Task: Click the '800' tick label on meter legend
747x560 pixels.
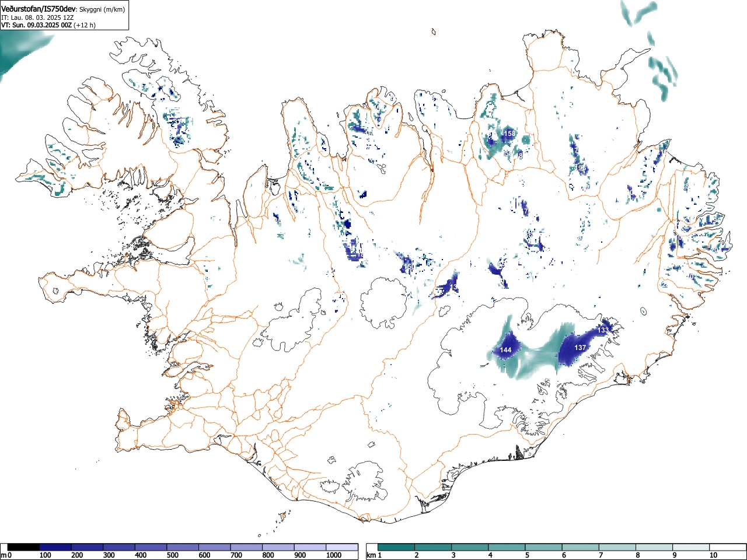Action: (268, 555)
